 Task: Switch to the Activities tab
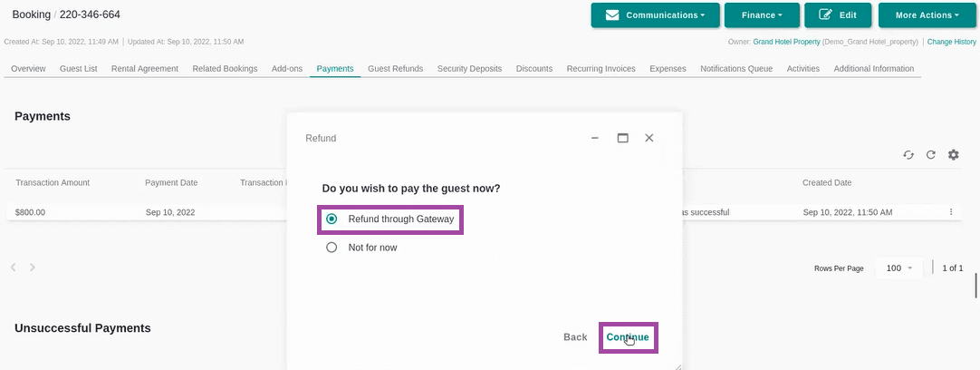(x=803, y=69)
